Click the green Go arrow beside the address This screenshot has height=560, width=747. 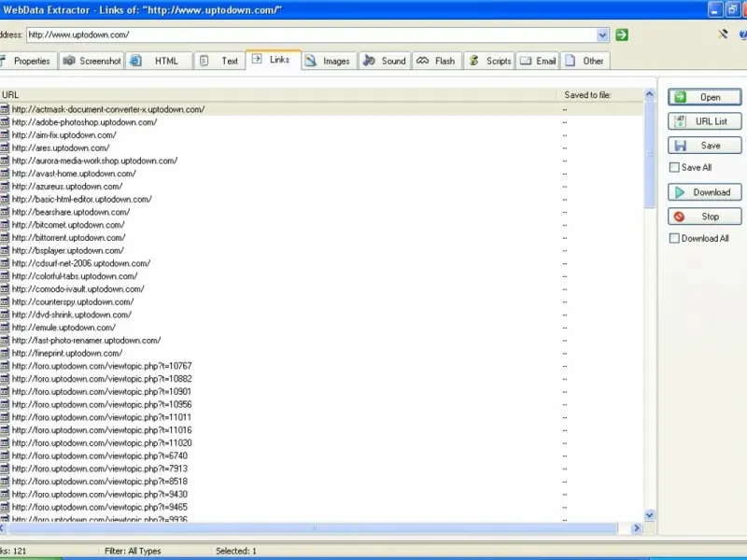(x=622, y=35)
